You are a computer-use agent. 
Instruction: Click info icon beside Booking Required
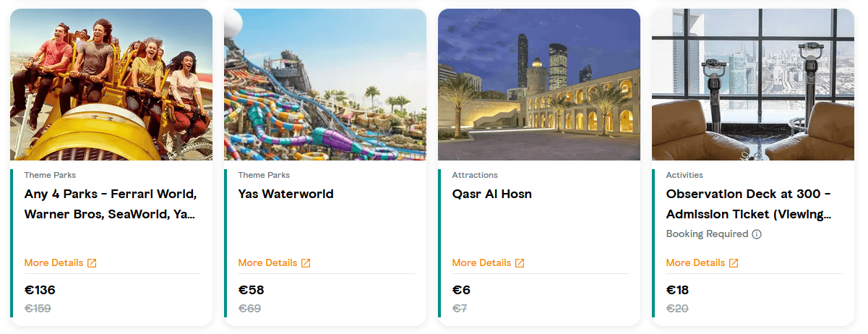(x=757, y=234)
